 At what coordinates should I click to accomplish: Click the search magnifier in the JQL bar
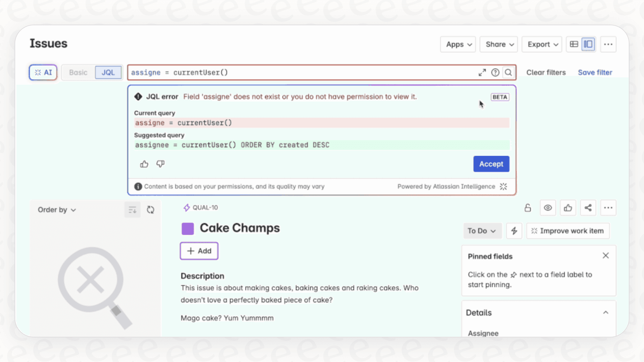click(x=508, y=72)
